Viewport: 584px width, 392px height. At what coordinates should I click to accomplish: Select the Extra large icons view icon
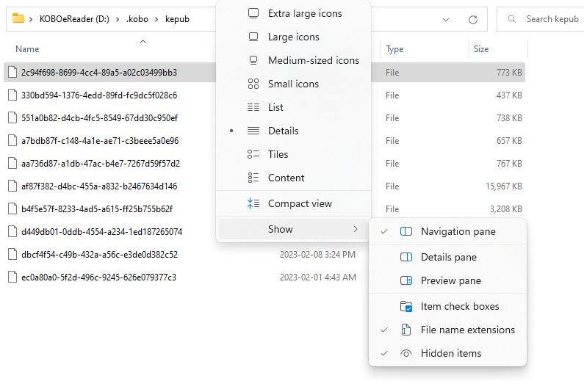click(253, 13)
